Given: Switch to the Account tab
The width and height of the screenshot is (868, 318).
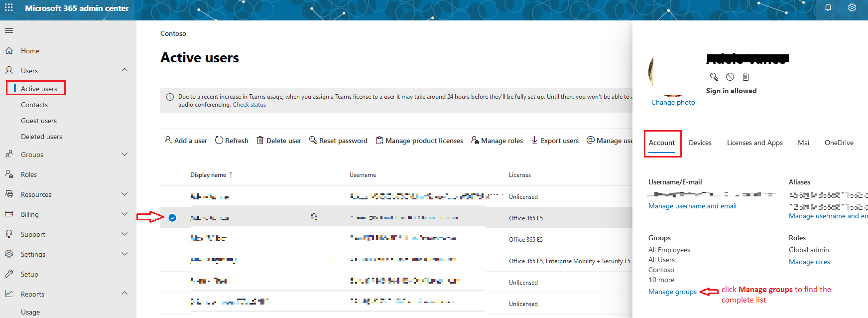Looking at the screenshot, I should tap(662, 143).
